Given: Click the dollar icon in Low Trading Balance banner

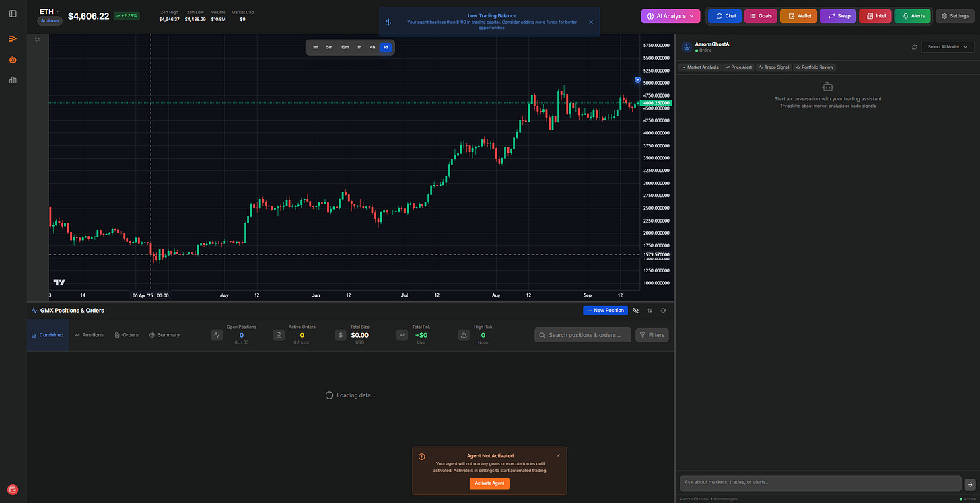Looking at the screenshot, I should [388, 22].
